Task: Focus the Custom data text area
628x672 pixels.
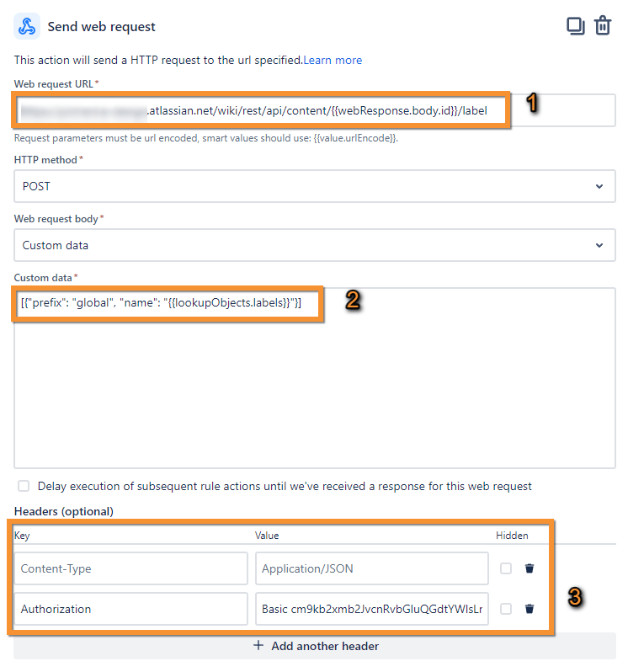Action: pyautogui.click(x=314, y=387)
